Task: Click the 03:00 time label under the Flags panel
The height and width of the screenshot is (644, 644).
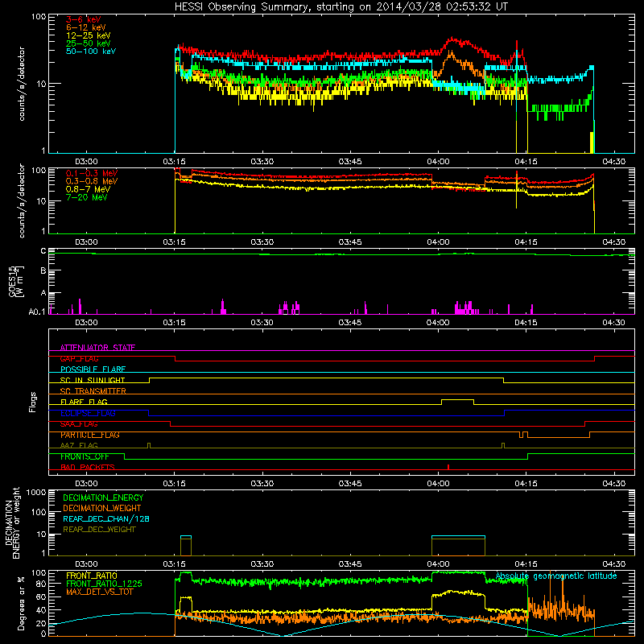Action: [x=86, y=484]
